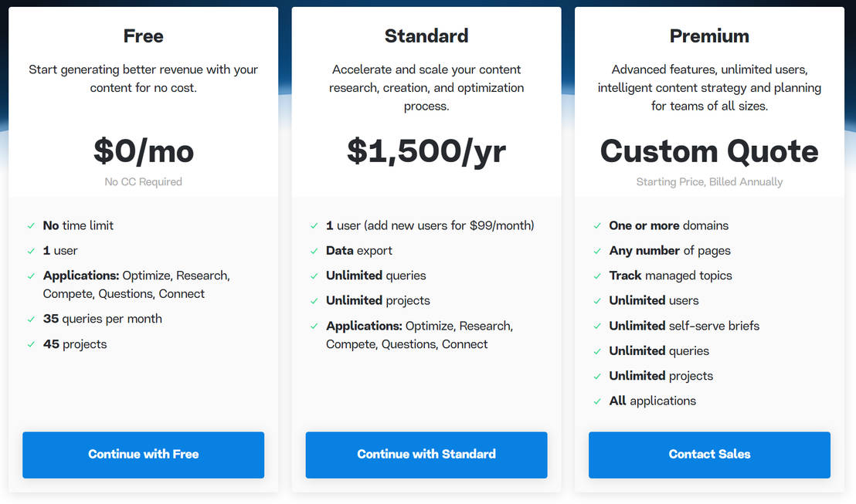Click the Starting Price, Billed Annually note
The height and width of the screenshot is (504, 856).
click(x=709, y=182)
